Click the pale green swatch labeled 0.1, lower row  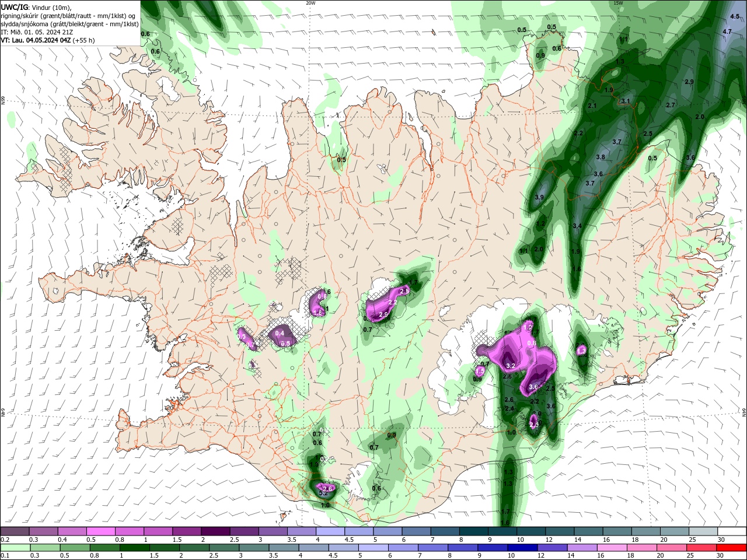(x=15, y=548)
